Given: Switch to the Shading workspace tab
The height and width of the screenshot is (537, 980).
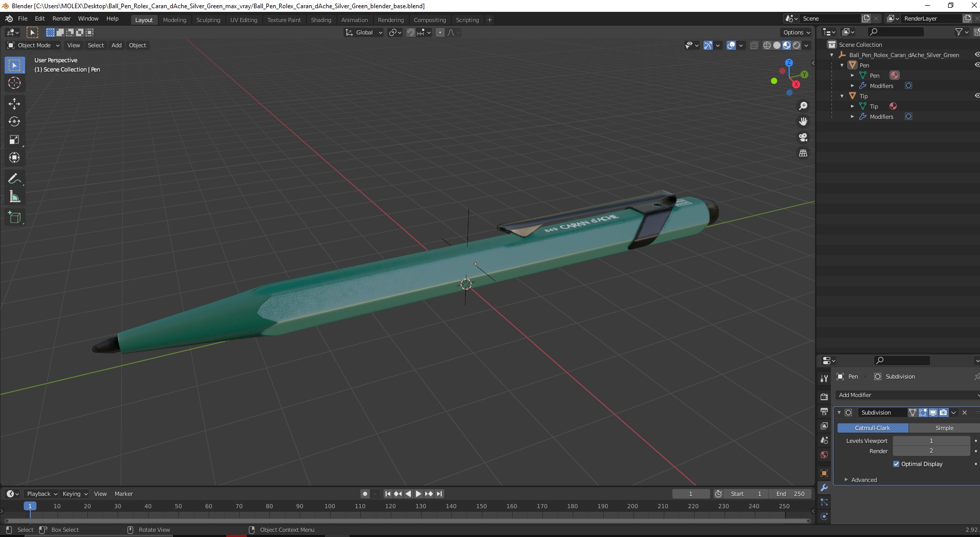Looking at the screenshot, I should click(x=321, y=20).
